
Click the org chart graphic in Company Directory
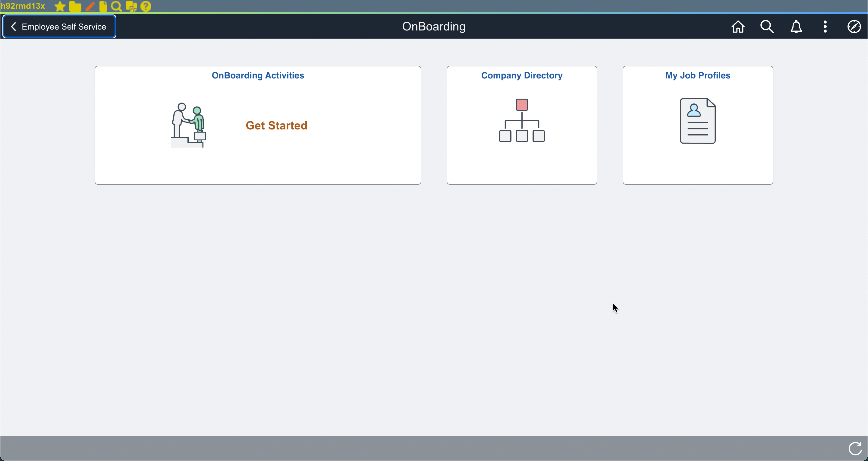click(521, 120)
